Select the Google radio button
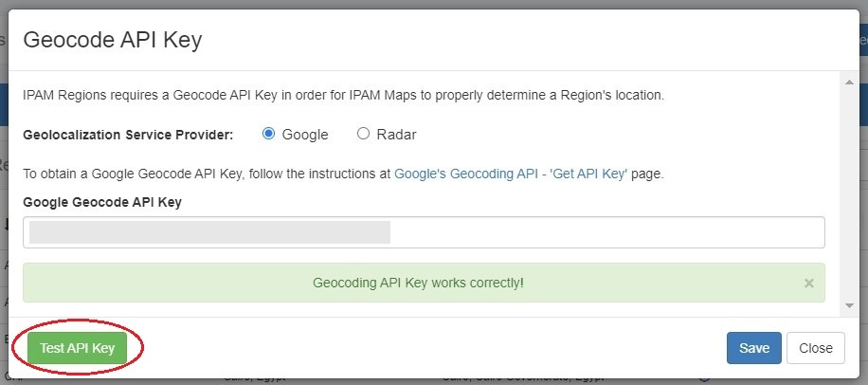 coord(268,134)
